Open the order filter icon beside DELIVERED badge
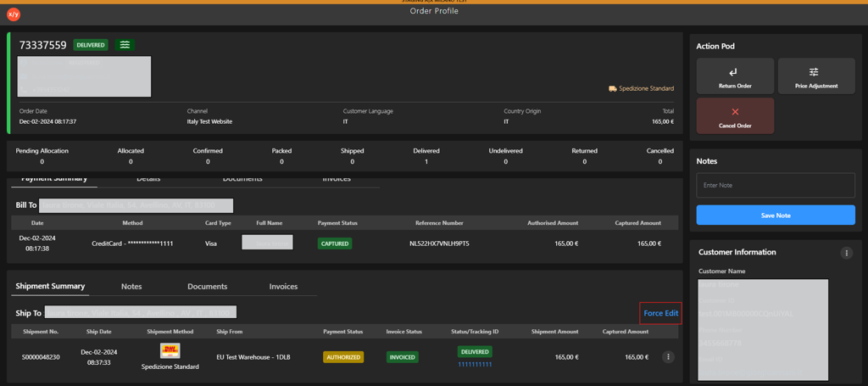The width and height of the screenshot is (868, 386). tap(125, 45)
